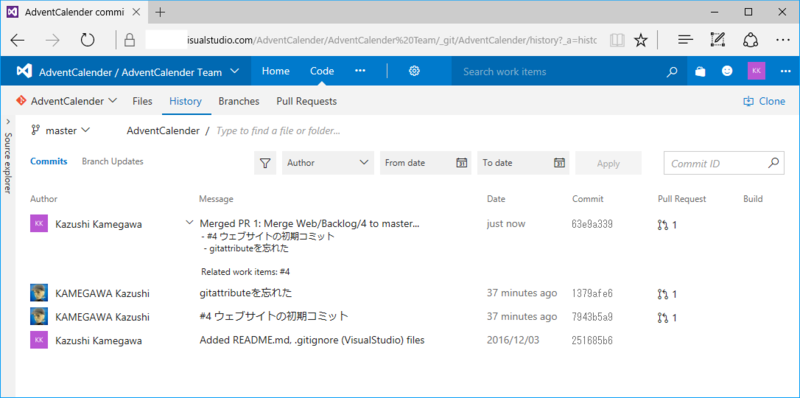Image resolution: width=800 pixels, height=398 pixels.
Task: Click the make a web note icon
Action: click(717, 40)
